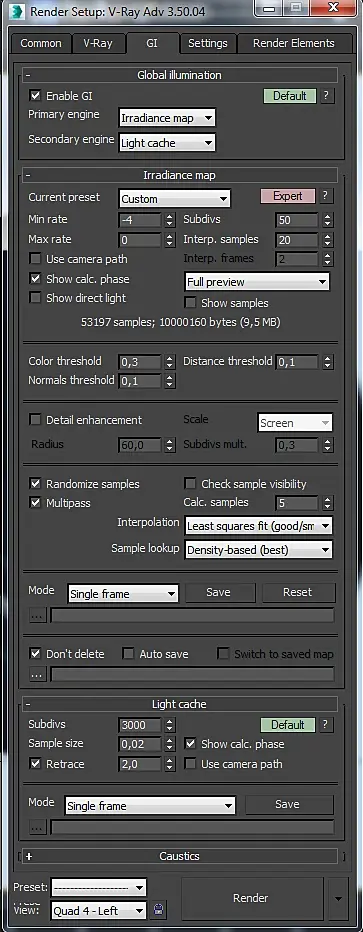Viewport: 363px width, 932px height.
Task: Open Secondary engine dropdown (Light cache)
Action: 167,143
